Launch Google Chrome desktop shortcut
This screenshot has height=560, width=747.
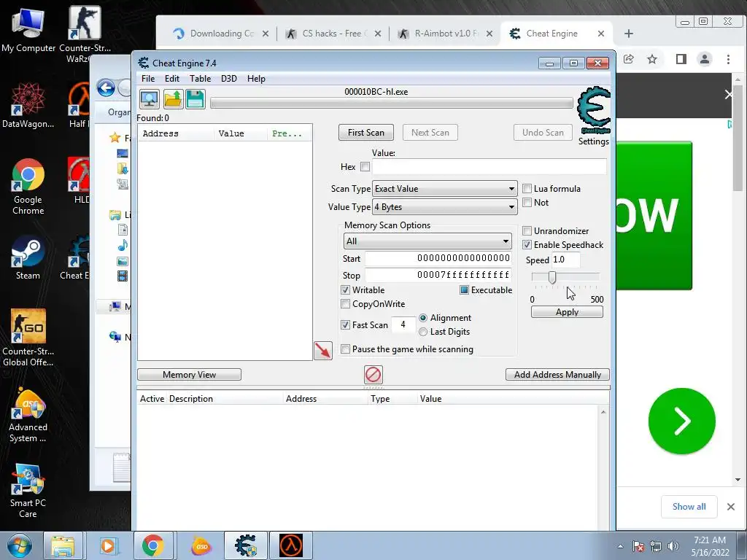coord(28,186)
